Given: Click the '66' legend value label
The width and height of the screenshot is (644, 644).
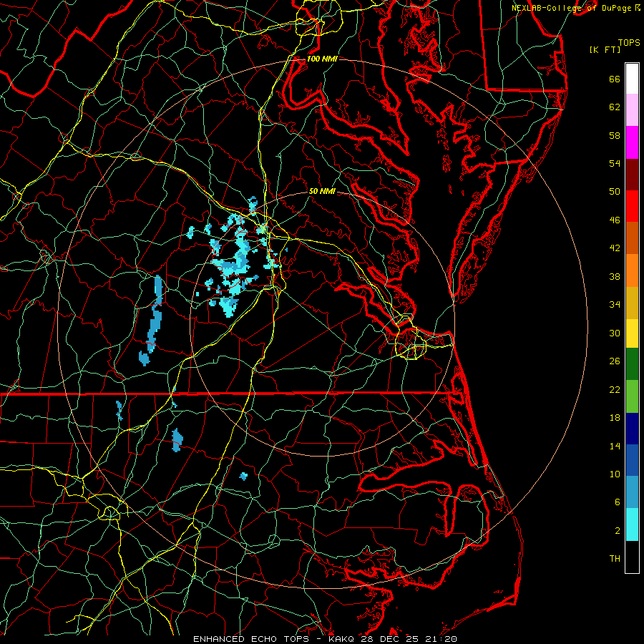Looking at the screenshot, I should click(x=615, y=79).
